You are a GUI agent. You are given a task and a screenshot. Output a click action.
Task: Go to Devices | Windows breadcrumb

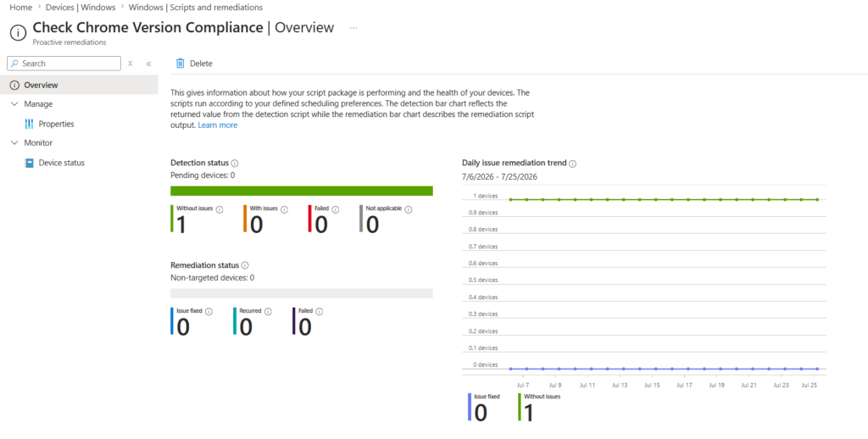[81, 8]
